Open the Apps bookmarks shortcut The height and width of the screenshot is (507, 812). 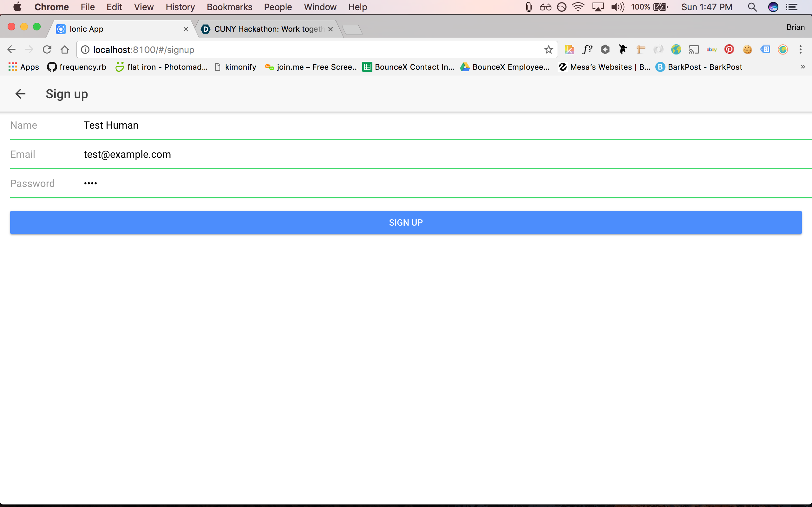(x=23, y=67)
